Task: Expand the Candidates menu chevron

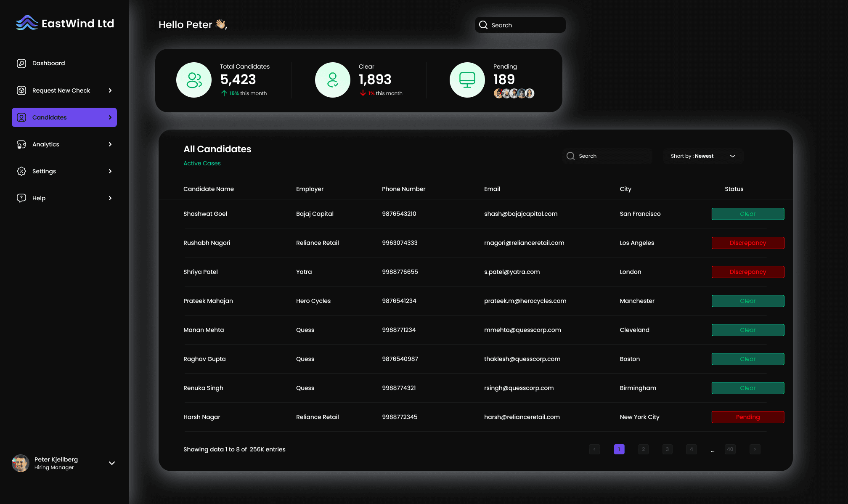Action: click(110, 117)
